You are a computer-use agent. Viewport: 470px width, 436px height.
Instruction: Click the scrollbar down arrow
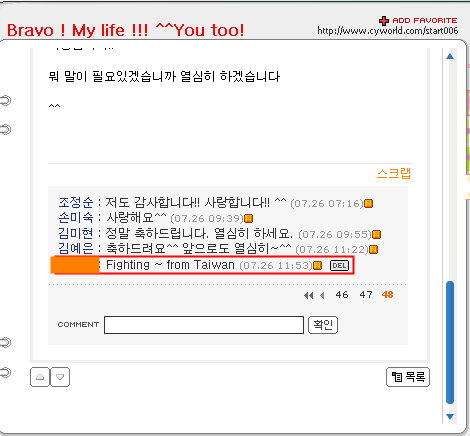coord(450,416)
